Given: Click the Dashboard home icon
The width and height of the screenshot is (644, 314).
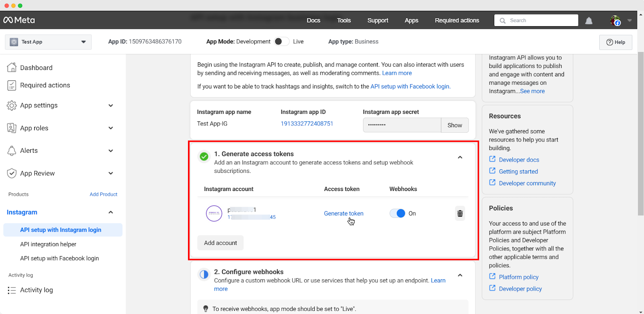Looking at the screenshot, I should [12, 68].
